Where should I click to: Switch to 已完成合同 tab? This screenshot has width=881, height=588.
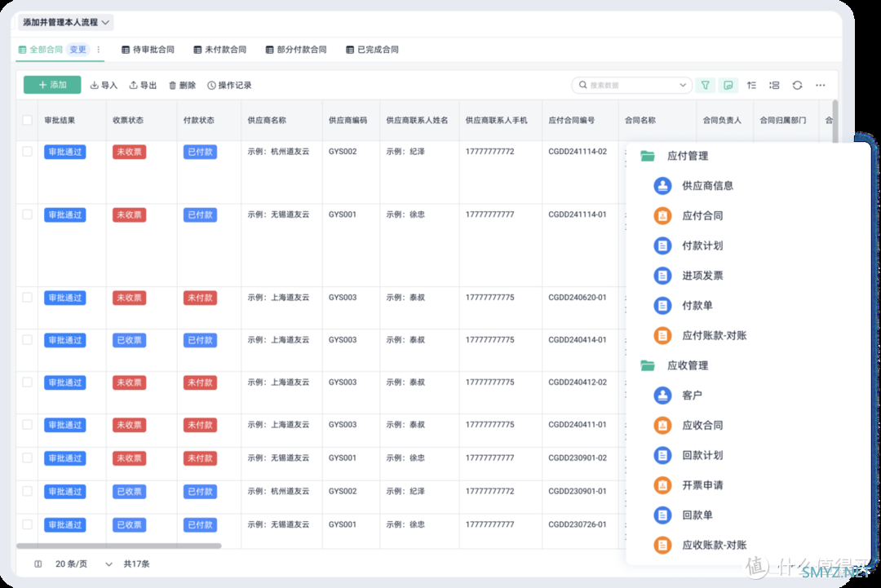372,50
